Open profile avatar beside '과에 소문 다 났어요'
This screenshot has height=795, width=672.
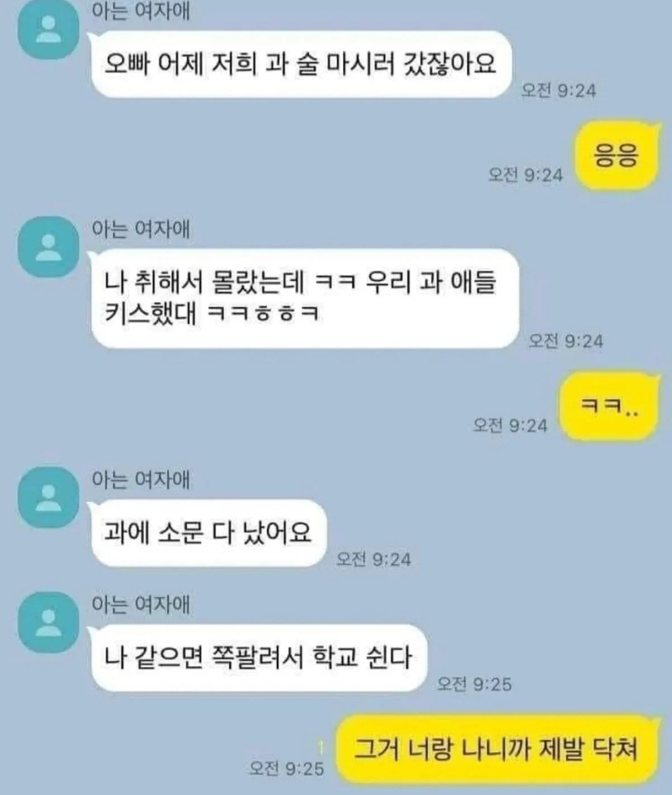49,497
